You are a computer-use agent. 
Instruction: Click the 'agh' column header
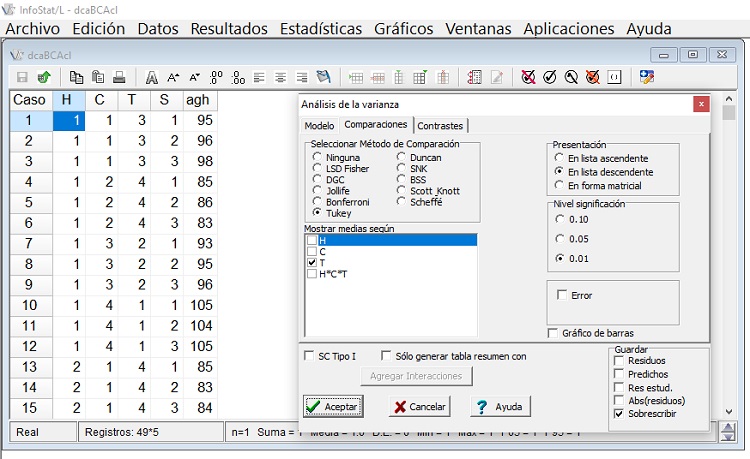[198, 100]
